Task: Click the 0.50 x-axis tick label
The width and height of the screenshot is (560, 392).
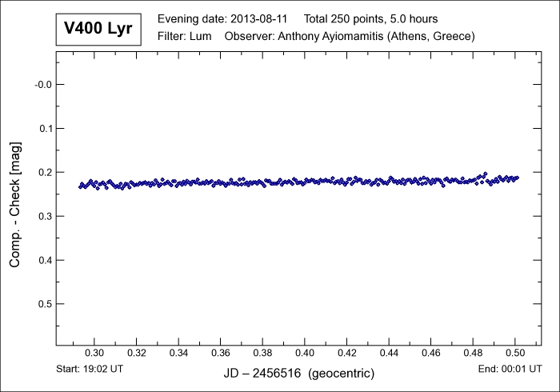Action: click(514, 353)
